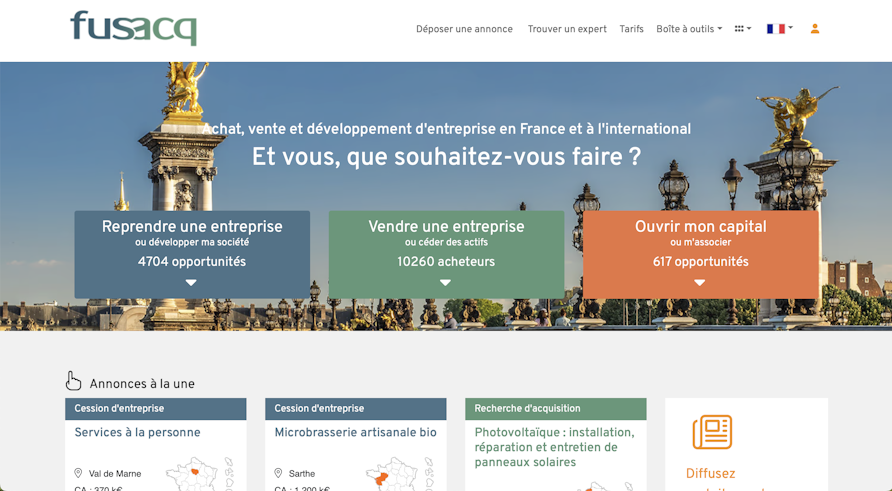Open Microbrasserie artisanale bio listing
Viewport: 892px width, 491px height.
point(356,432)
